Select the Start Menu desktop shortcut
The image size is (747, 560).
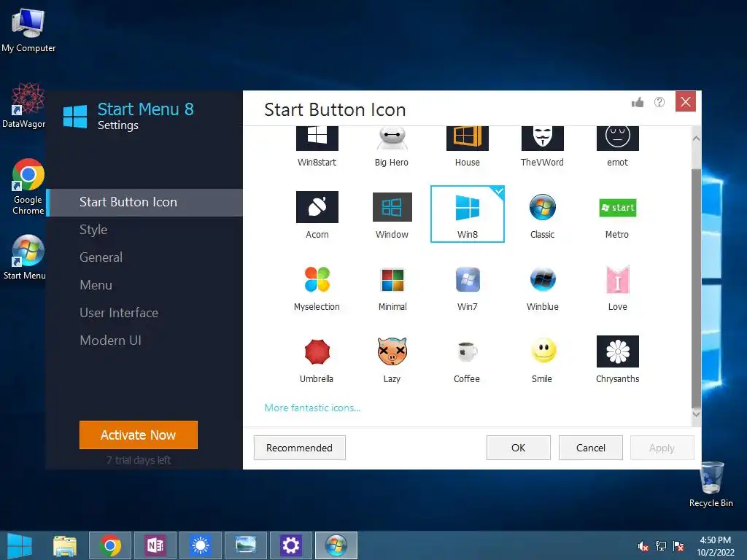pos(25,257)
